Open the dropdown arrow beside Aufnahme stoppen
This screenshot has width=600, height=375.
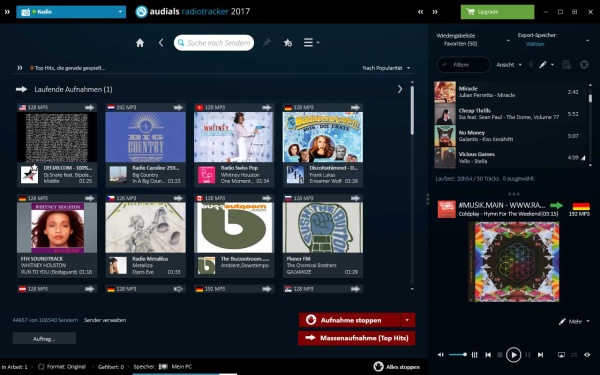408,320
